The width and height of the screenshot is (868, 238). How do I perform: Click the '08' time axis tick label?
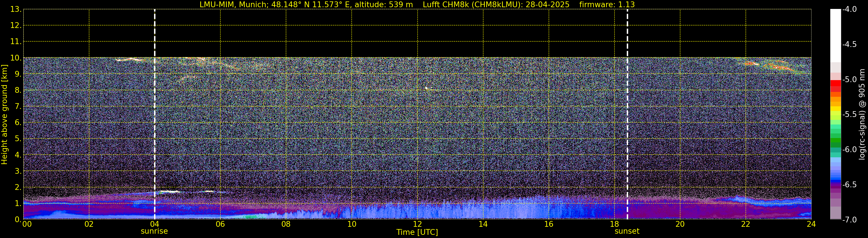tap(286, 224)
